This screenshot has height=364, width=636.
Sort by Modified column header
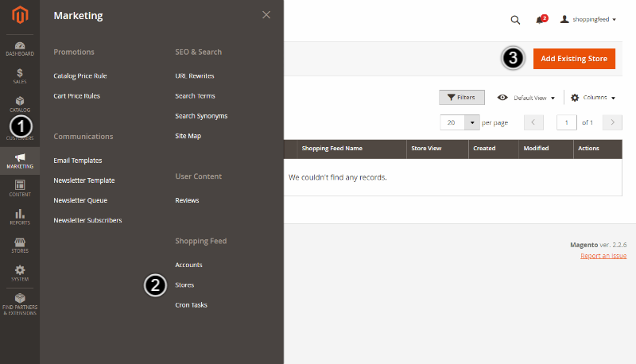tap(546, 149)
